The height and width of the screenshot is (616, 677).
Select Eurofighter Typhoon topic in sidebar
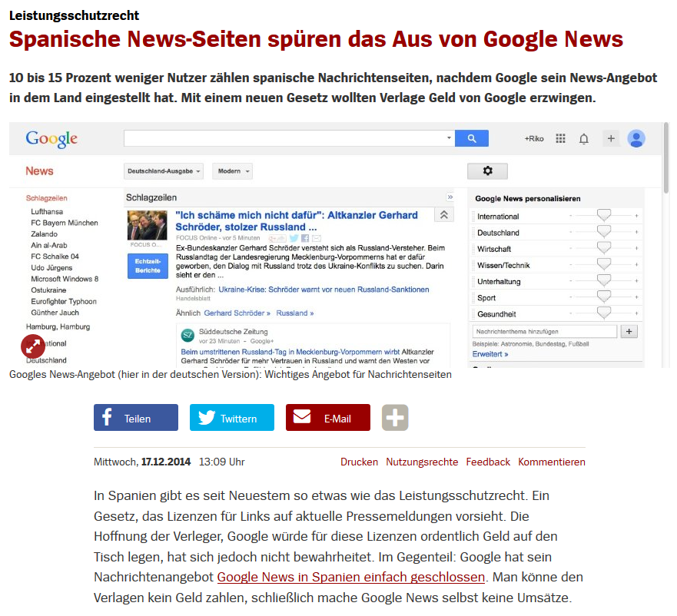pyautogui.click(x=64, y=301)
